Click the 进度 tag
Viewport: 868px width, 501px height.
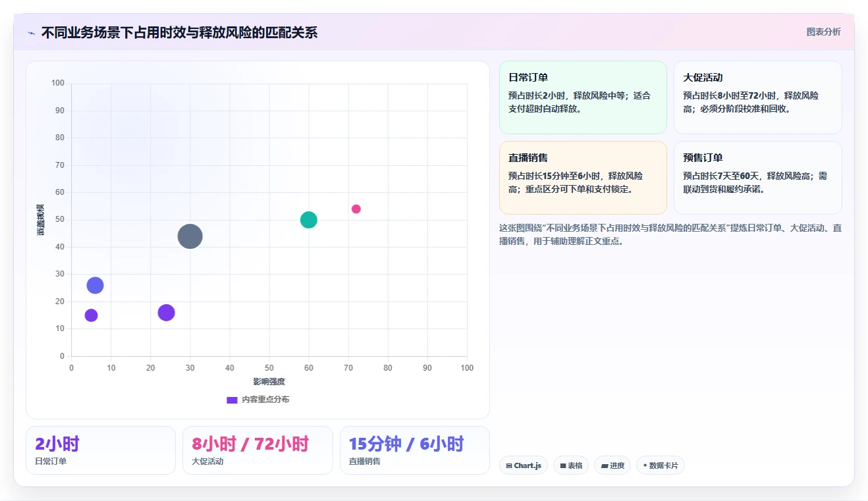point(612,465)
